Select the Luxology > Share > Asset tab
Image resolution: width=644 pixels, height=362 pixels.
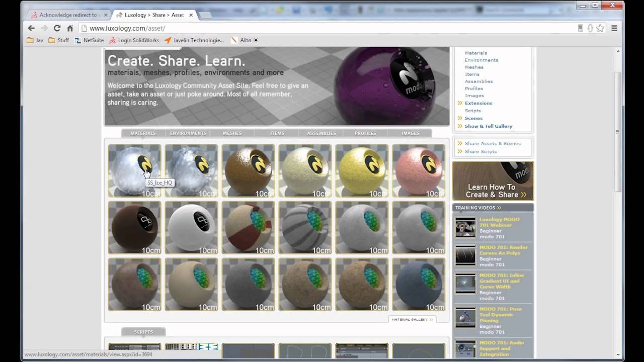click(x=153, y=15)
